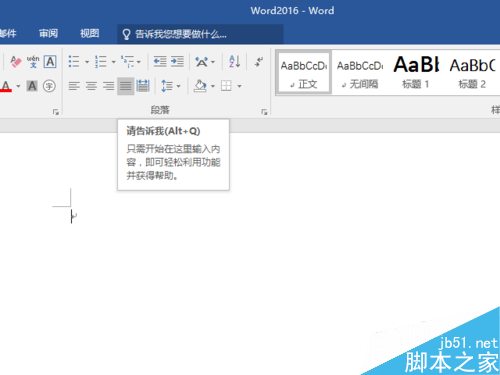Open the Font settings dialog launcher
The width and height of the screenshot is (500, 375).
click(56, 112)
